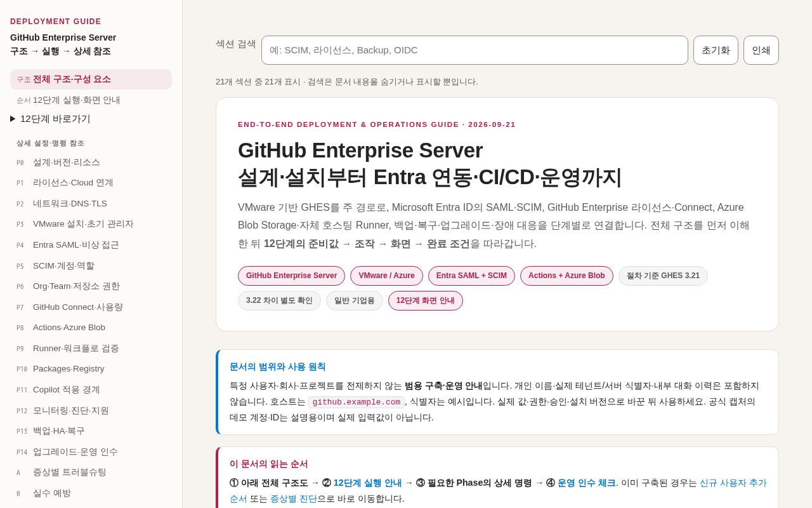Jump to P5 SCIM·계정·역할 section

click(91, 265)
